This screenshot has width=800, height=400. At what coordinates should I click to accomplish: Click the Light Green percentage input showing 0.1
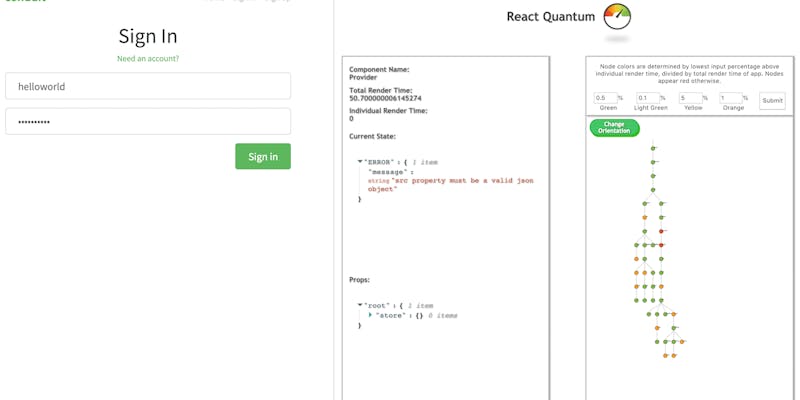[647, 98]
